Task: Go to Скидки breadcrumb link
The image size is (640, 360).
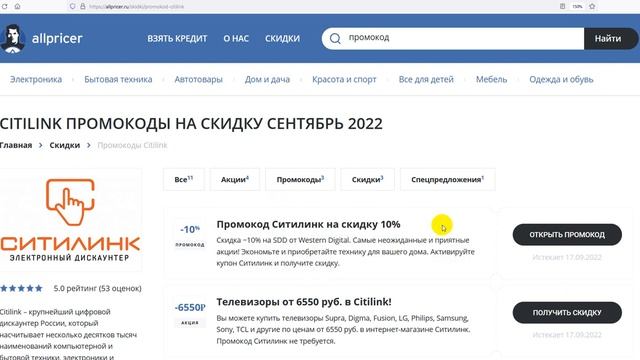Action: coord(64,145)
